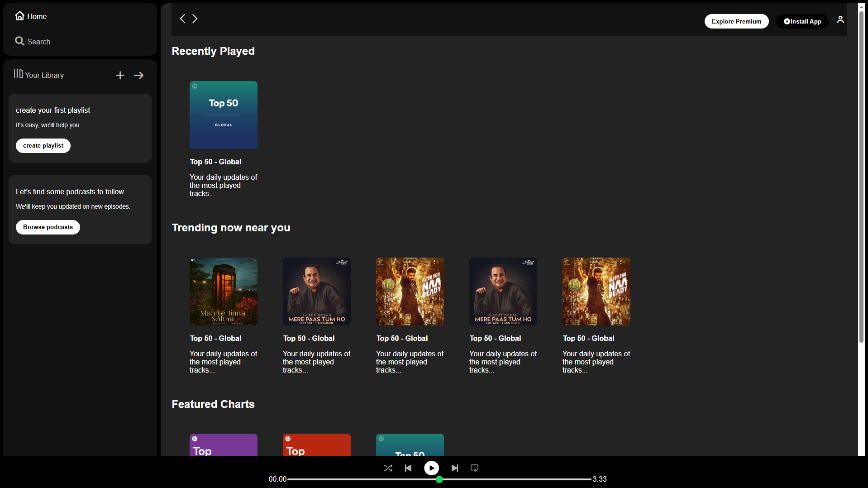Click the download icon inside Install App
This screenshot has height=488, width=868.
point(787,21)
